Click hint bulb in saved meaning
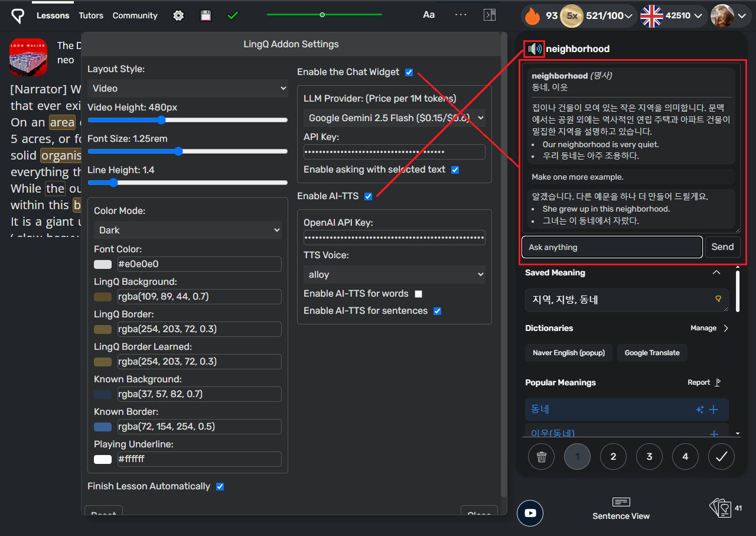The image size is (756, 536). point(719,299)
